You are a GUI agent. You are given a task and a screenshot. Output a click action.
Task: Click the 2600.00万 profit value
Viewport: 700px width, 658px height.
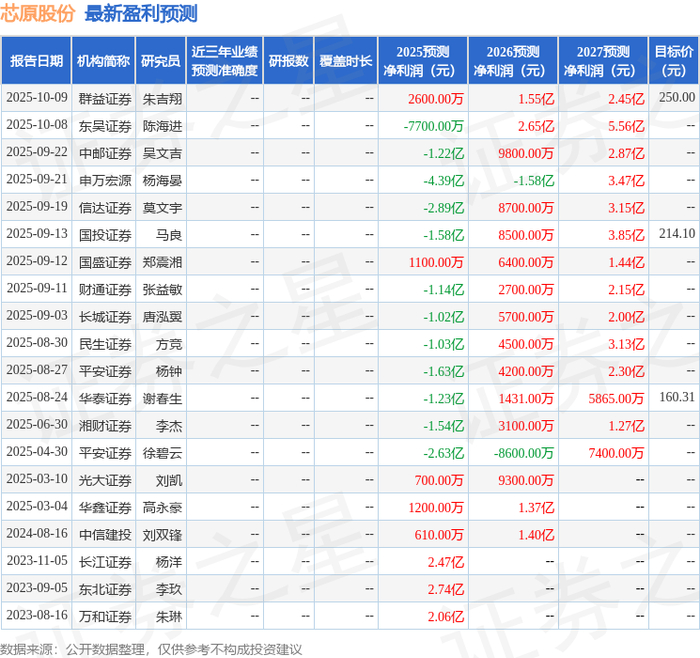[x=435, y=99]
